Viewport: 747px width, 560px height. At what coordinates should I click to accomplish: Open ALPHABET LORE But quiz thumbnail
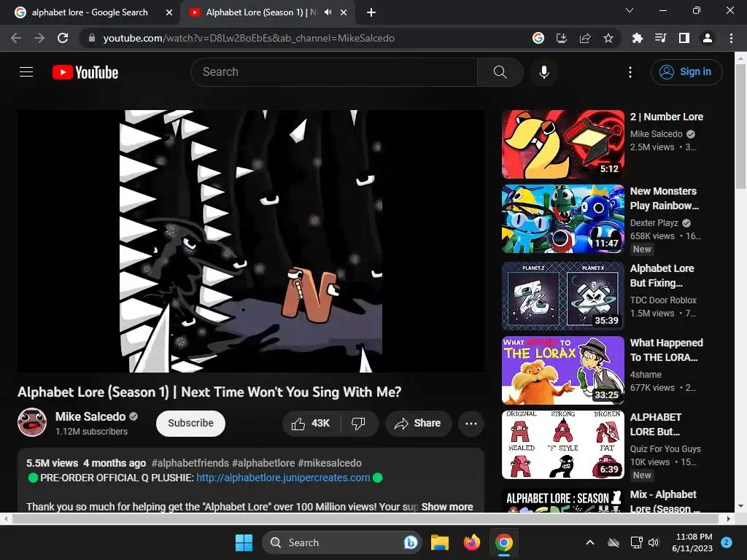(562, 445)
